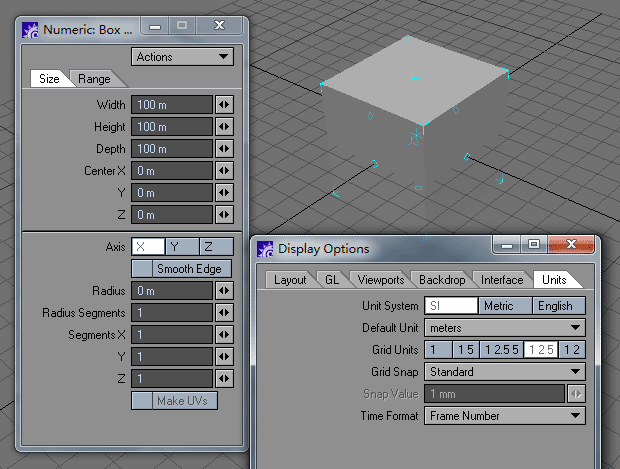Minimize the Numeric Box window
Viewport: 620px width, 469px height.
[155, 26]
